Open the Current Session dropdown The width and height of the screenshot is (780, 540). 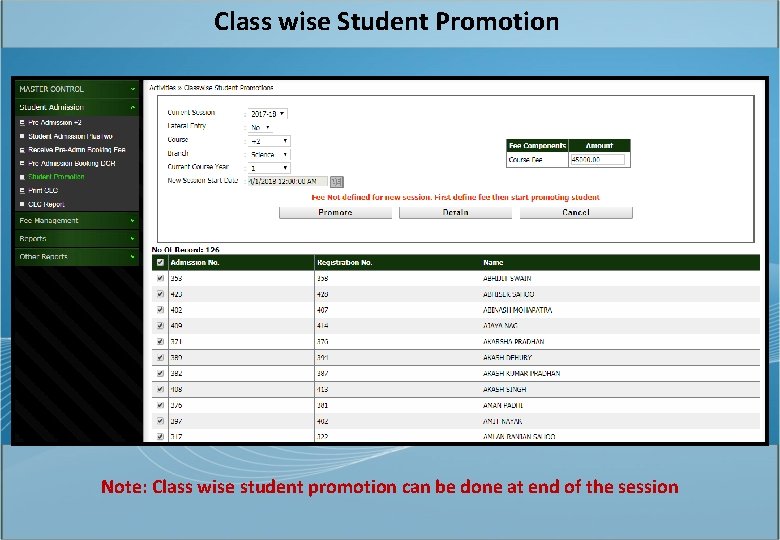(268, 114)
